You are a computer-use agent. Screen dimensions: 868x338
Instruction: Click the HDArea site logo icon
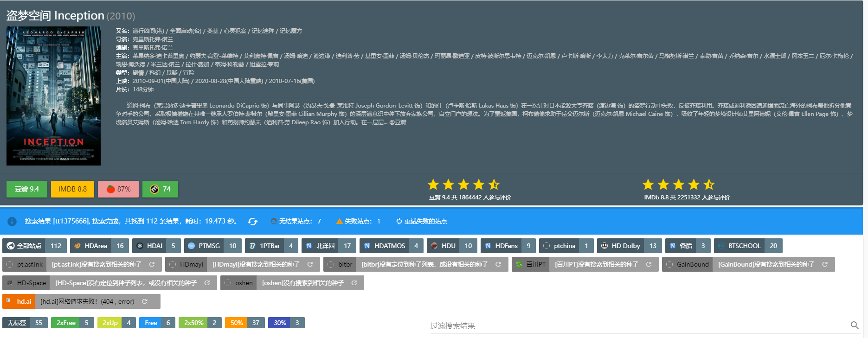(x=77, y=246)
